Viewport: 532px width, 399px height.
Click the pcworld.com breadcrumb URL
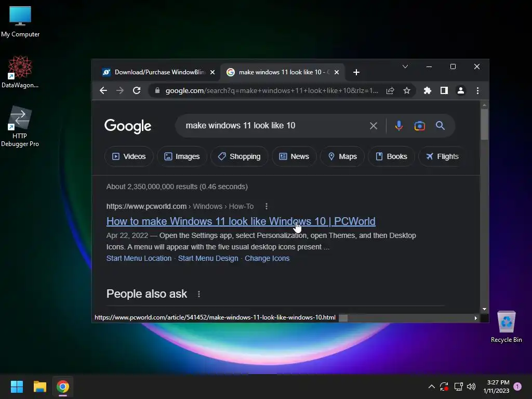146,206
